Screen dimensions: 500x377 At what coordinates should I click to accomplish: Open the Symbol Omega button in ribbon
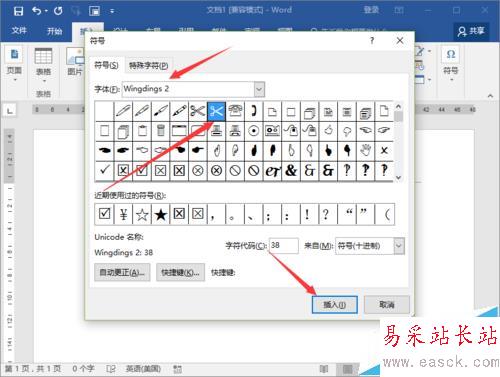tap(451, 62)
